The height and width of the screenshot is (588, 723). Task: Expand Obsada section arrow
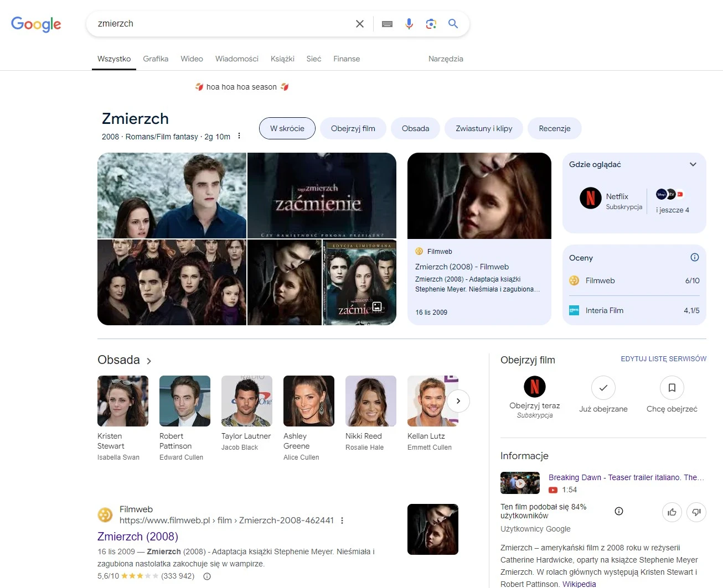pos(149,361)
